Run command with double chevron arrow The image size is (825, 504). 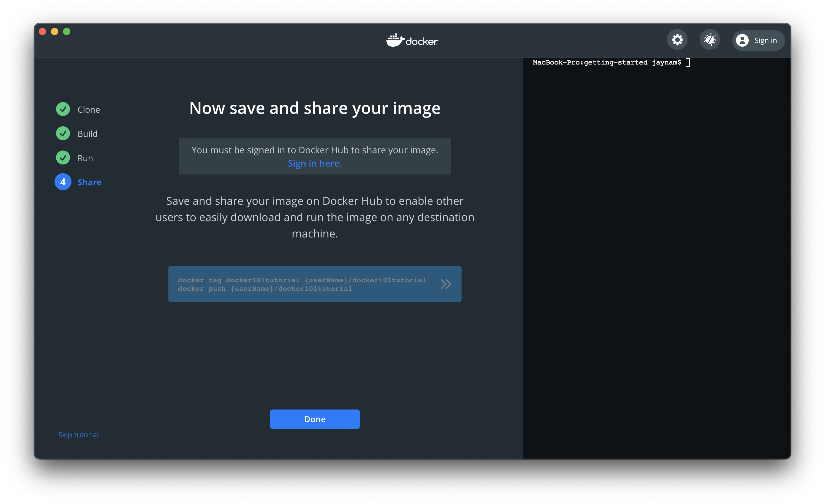(x=446, y=284)
